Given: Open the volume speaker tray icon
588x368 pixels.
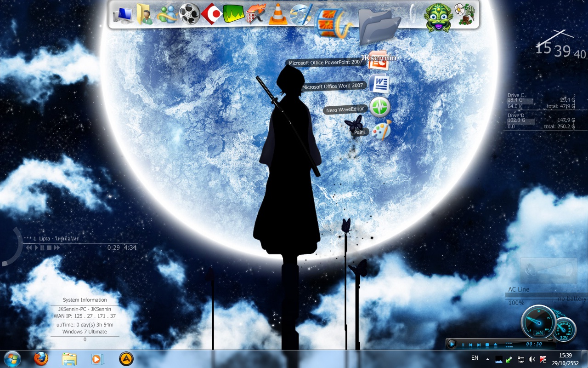Looking at the screenshot, I should [x=532, y=359].
